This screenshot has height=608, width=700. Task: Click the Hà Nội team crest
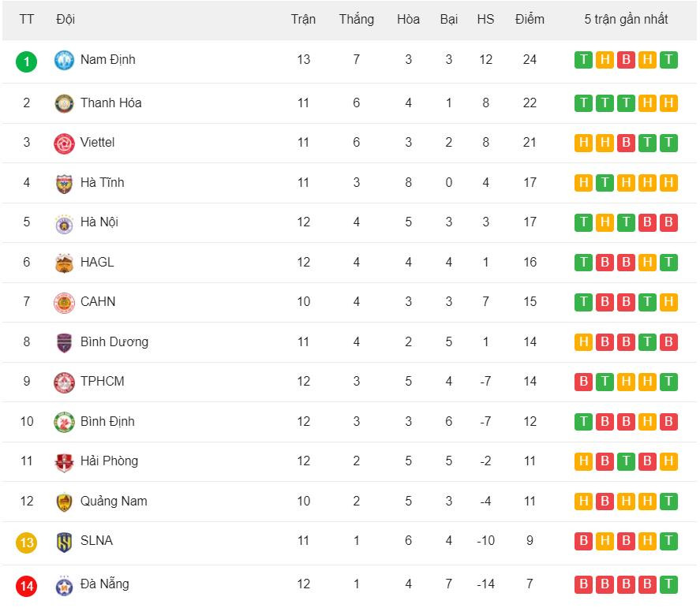coord(64,223)
